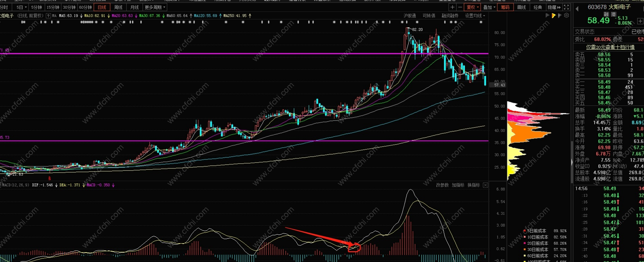Switch to 60分钟 chart period
This screenshot has width=644, height=262.
[86, 7]
